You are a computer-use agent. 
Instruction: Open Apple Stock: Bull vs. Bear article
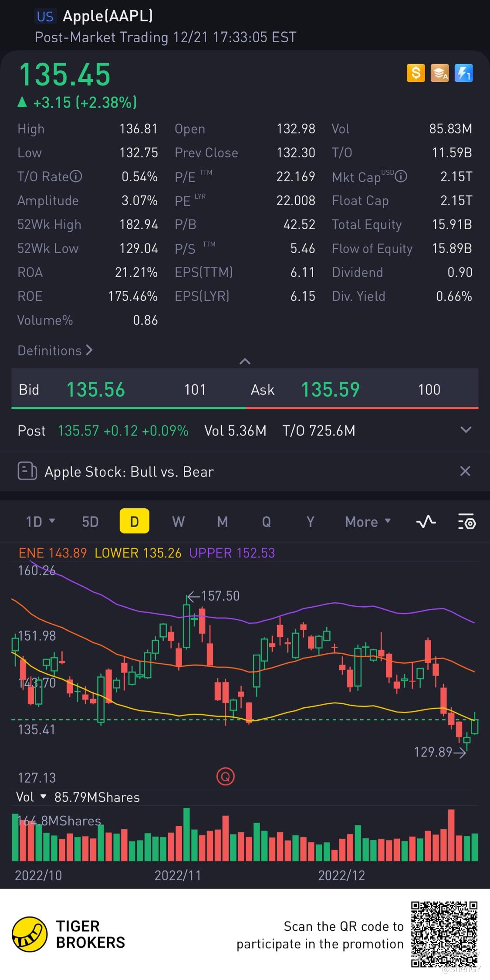click(129, 472)
